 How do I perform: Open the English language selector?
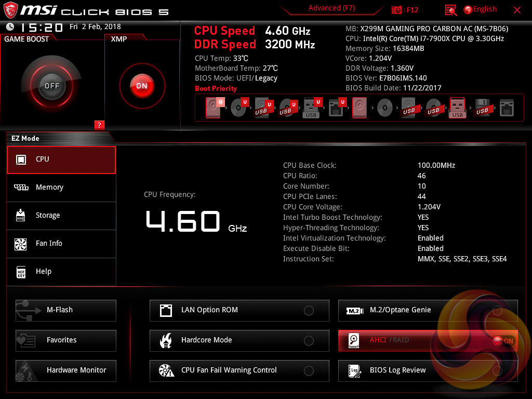pyautogui.click(x=480, y=9)
